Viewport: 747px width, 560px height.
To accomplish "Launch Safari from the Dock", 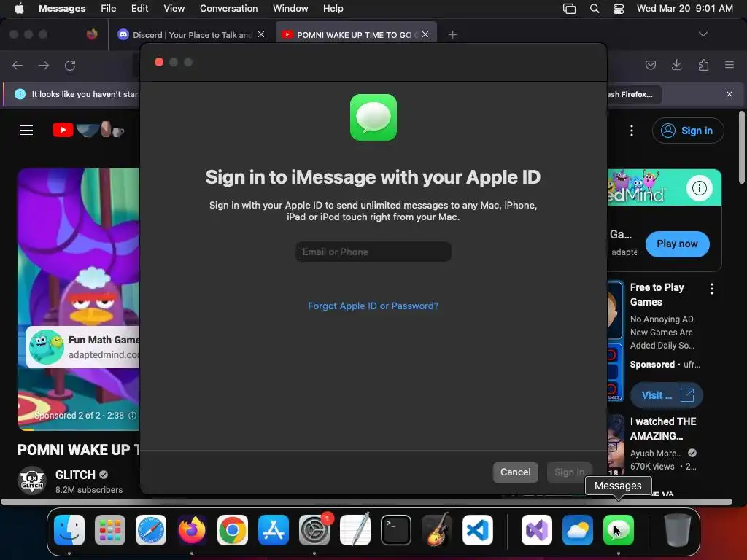I will pos(151,530).
